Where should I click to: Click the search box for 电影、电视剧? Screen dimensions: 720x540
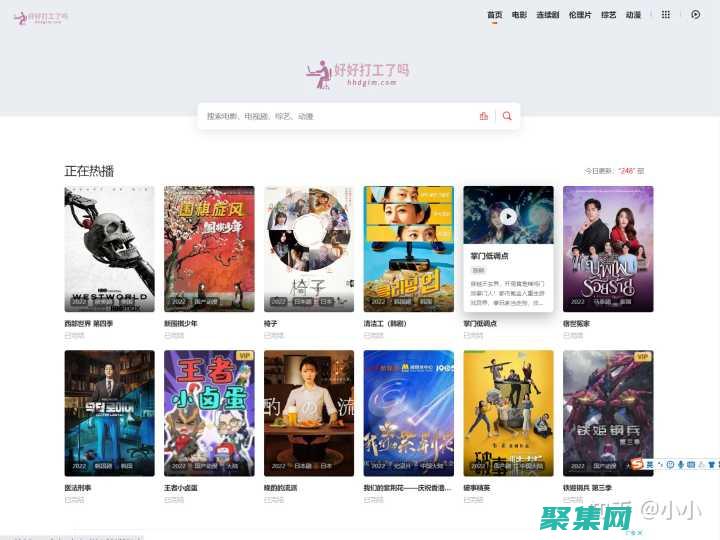[338, 116]
